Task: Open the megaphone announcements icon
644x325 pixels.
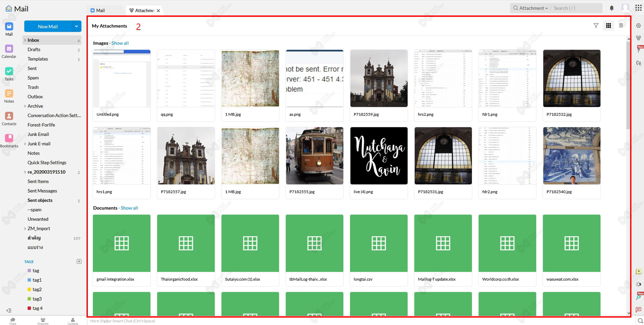Action: (639, 63)
